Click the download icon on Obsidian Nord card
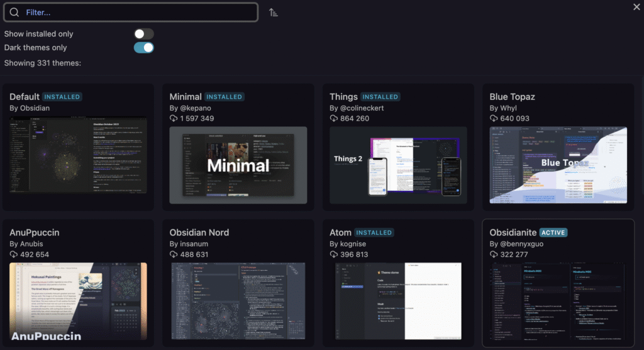Screen dimensions: 644x350 coord(174,254)
